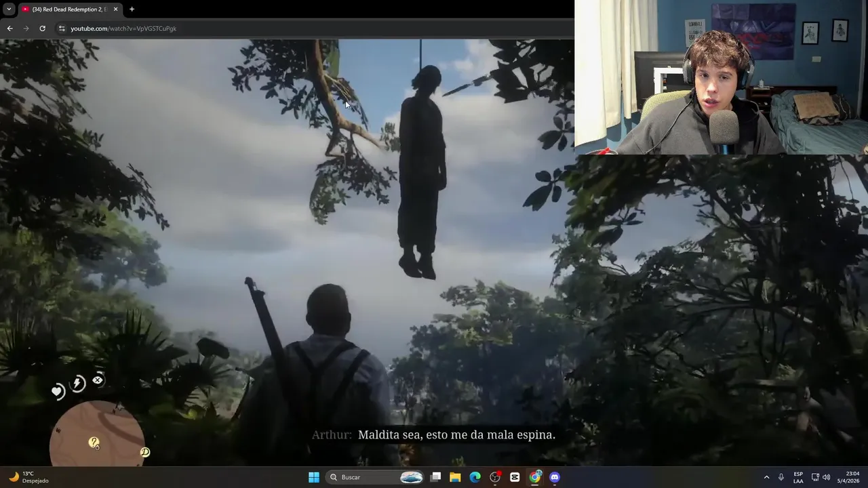Viewport: 868px width, 488px height.
Task: Click the Buscar taskbar search box
Action: click(x=375, y=477)
